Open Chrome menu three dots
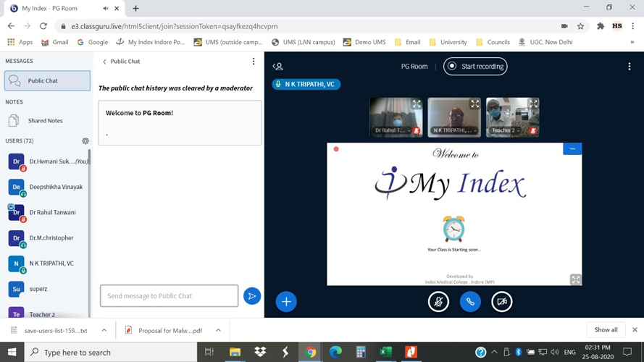 [633, 26]
